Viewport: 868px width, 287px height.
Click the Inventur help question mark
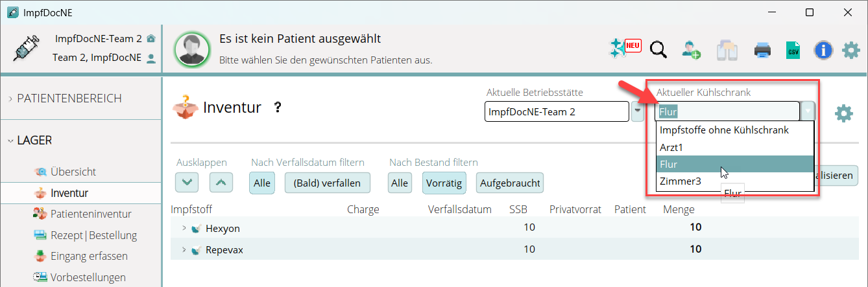pos(278,108)
